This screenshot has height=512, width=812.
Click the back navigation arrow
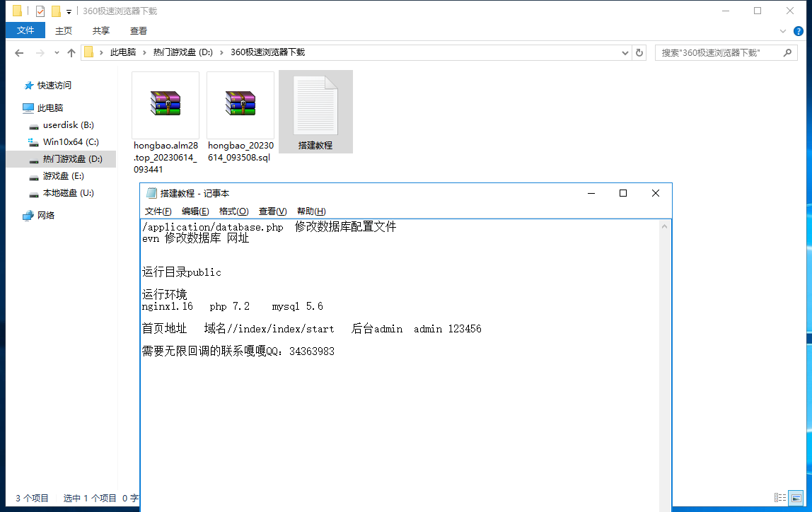(19, 53)
